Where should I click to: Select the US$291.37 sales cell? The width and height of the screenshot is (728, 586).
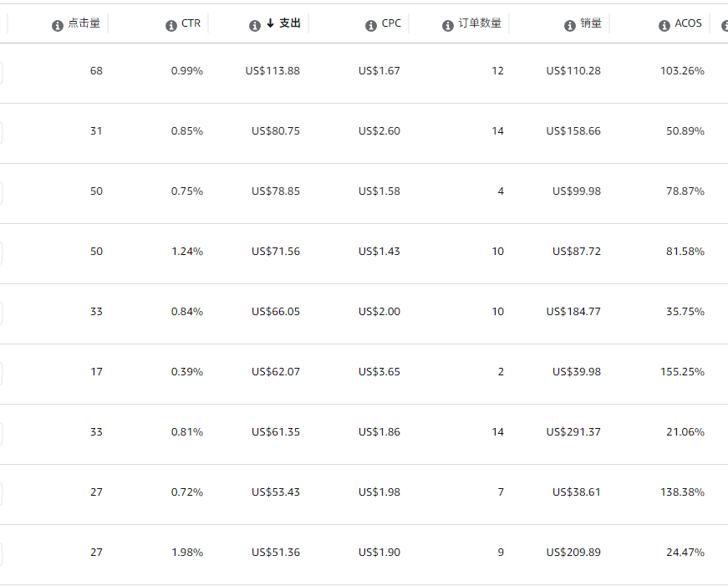573,432
